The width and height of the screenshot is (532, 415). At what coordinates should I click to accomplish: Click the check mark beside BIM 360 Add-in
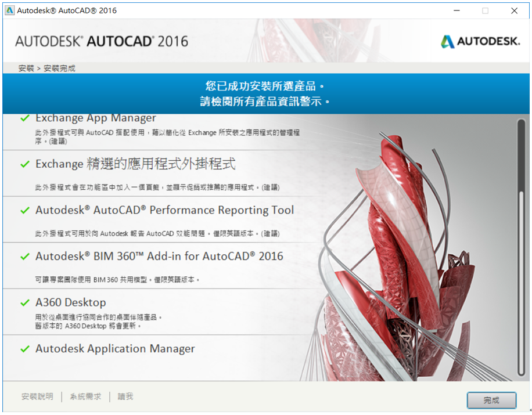pos(25,257)
